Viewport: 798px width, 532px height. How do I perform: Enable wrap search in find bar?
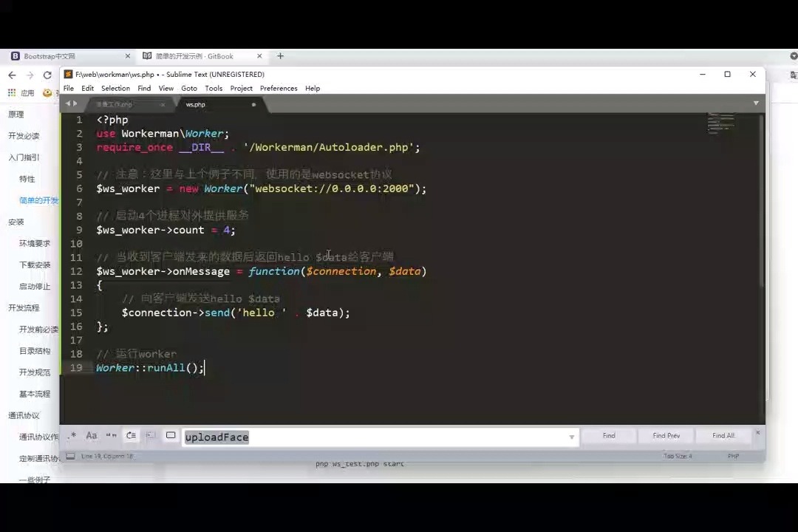(131, 436)
